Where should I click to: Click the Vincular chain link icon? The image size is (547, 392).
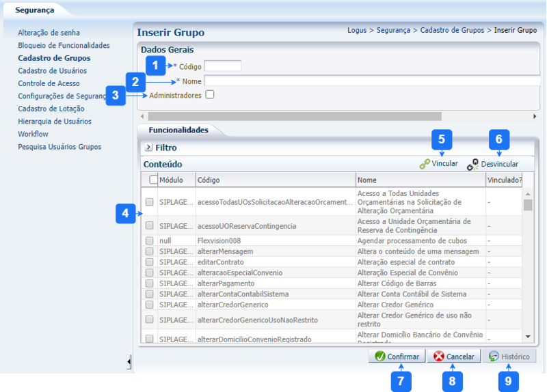425,164
